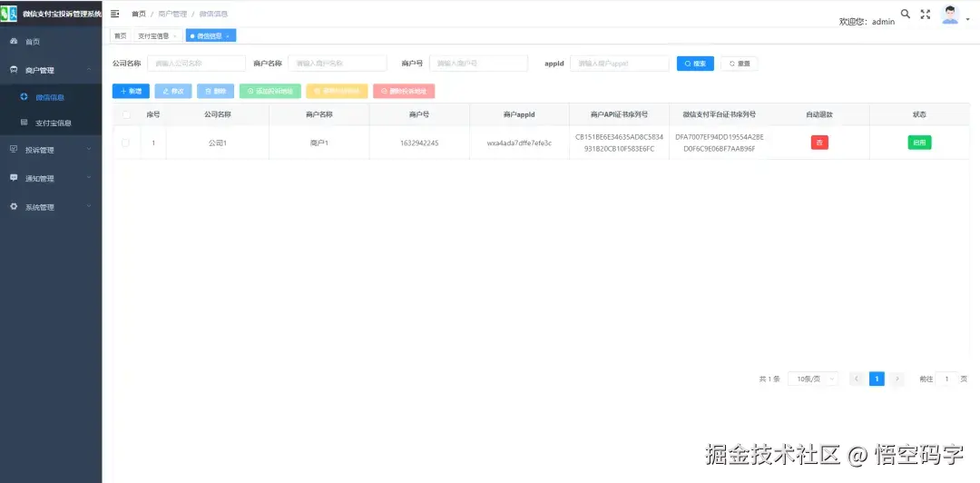This screenshot has width=980, height=483.
Task: Click the green 添加投诉地址 button
Action: tap(270, 92)
